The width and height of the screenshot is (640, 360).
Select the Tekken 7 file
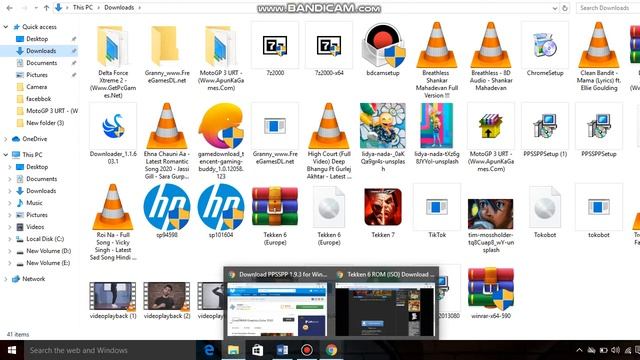click(383, 211)
